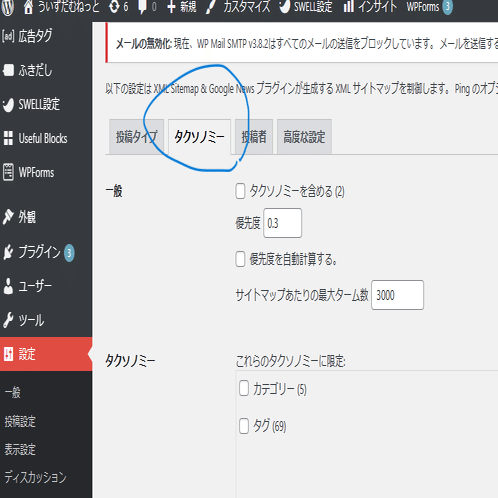Toggle 優先度を自動計算する checkbox

coord(240,259)
